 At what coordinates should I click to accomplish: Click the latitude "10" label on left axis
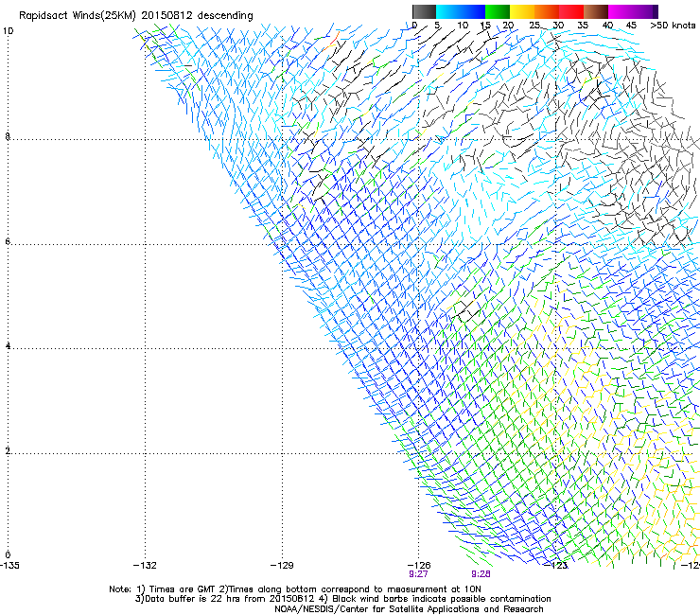[x=8, y=31]
